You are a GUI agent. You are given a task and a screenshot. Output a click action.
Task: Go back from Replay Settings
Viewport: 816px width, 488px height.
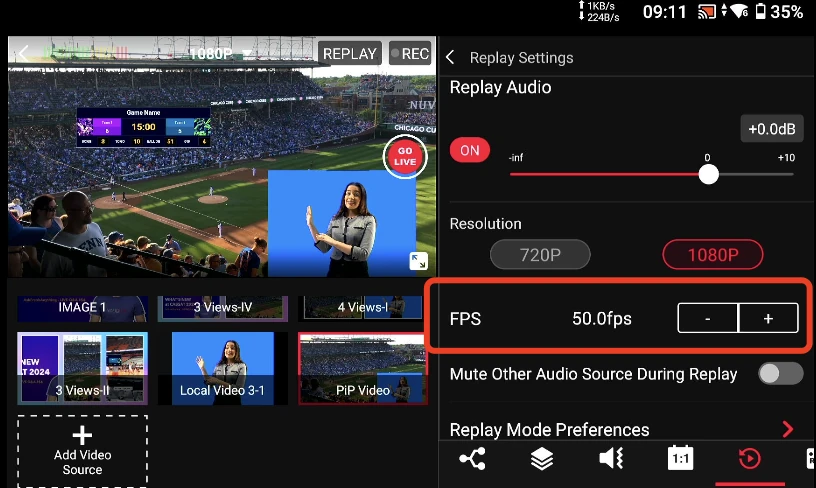pyautogui.click(x=451, y=58)
